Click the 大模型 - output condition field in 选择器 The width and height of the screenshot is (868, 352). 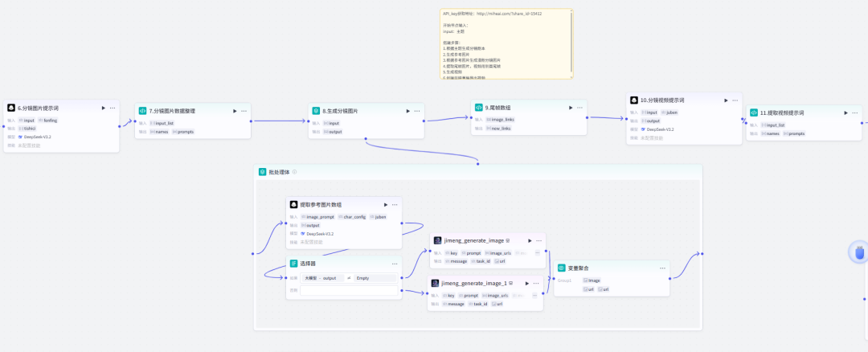pyautogui.click(x=322, y=278)
